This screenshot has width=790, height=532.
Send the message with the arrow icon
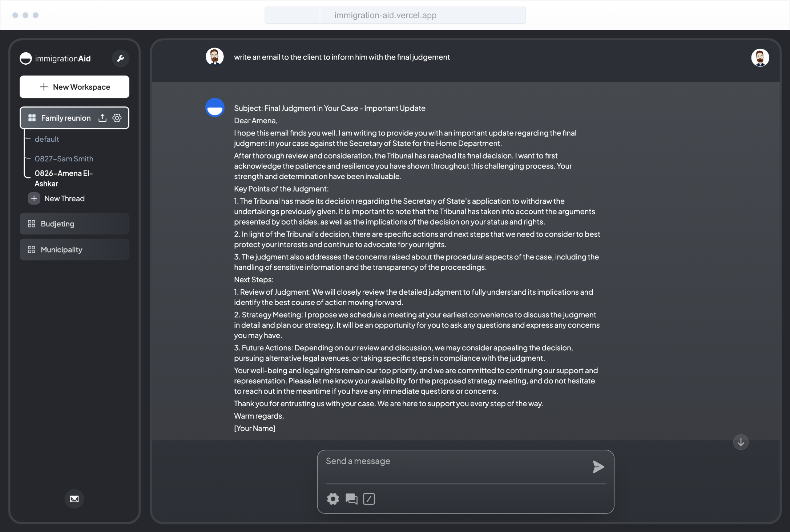[x=598, y=467]
